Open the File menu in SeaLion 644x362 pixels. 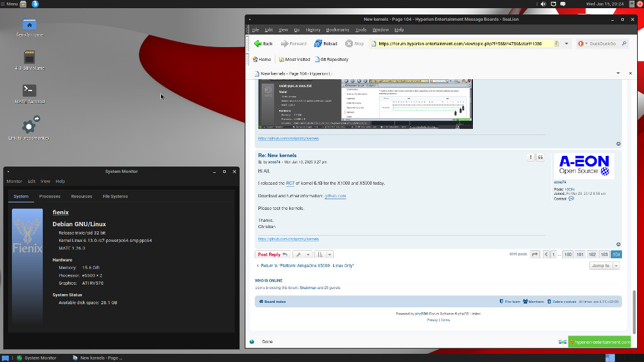(255, 30)
